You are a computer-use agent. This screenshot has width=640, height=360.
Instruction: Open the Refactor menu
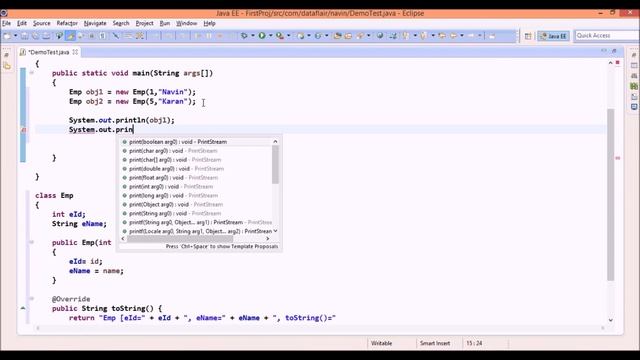pos(67,23)
